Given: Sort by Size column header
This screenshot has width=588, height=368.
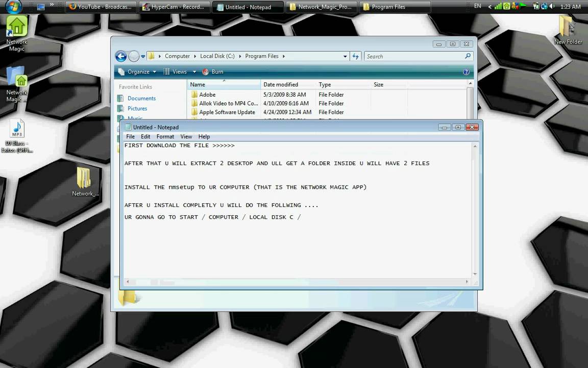Looking at the screenshot, I should 389,84.
